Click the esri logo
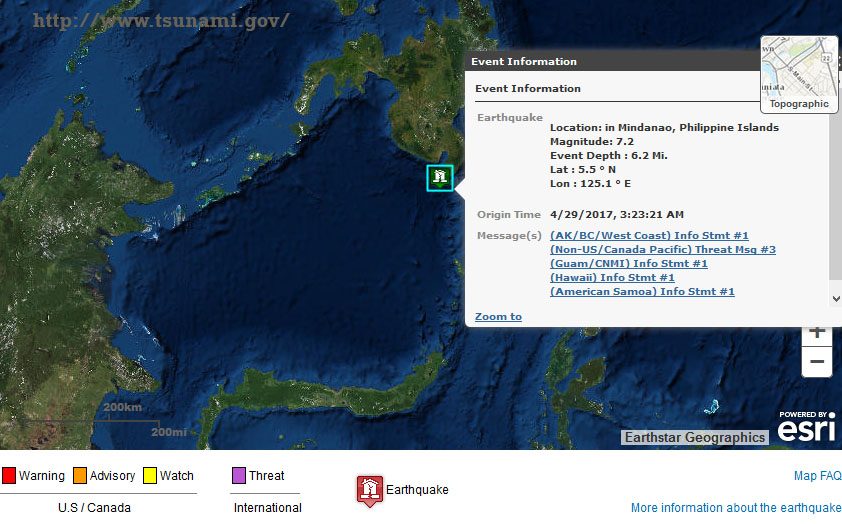Image resolution: width=842 pixels, height=524 pixels. [x=807, y=426]
